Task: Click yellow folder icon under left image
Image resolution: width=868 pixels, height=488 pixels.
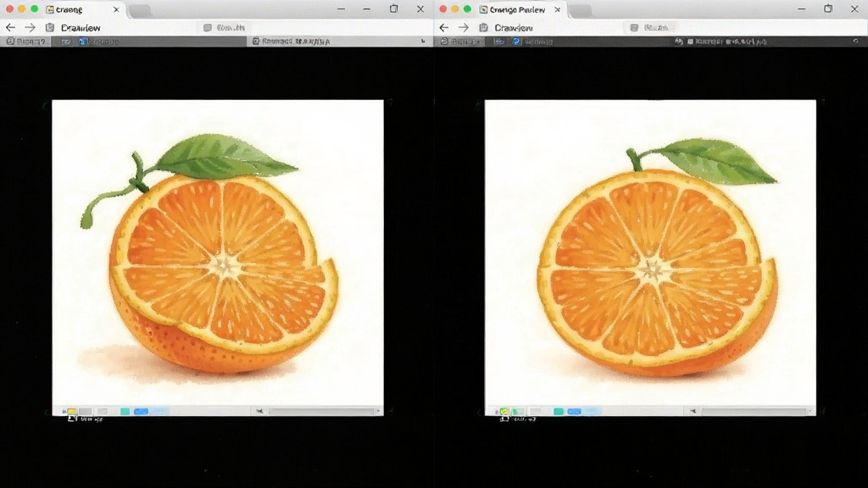Action: [x=71, y=411]
